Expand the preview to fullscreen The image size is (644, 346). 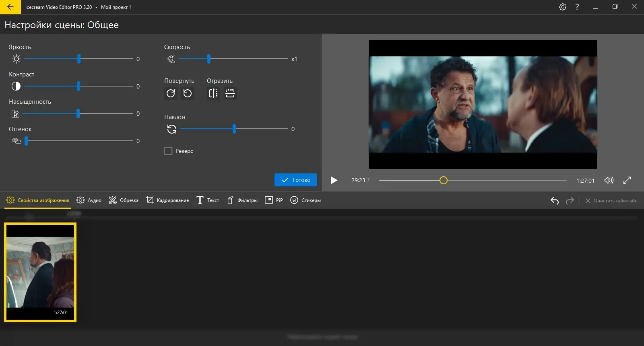[x=627, y=180]
